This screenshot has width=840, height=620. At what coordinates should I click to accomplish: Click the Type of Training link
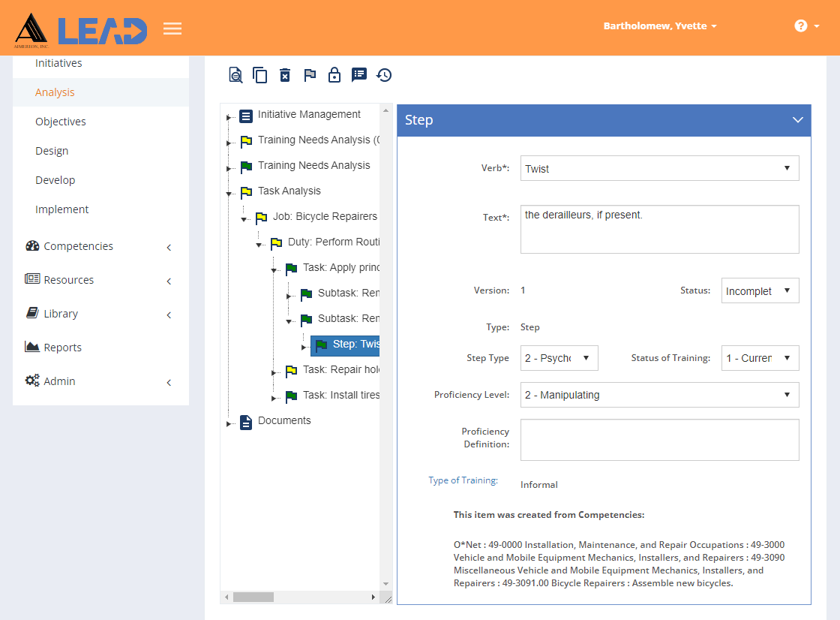click(x=463, y=480)
